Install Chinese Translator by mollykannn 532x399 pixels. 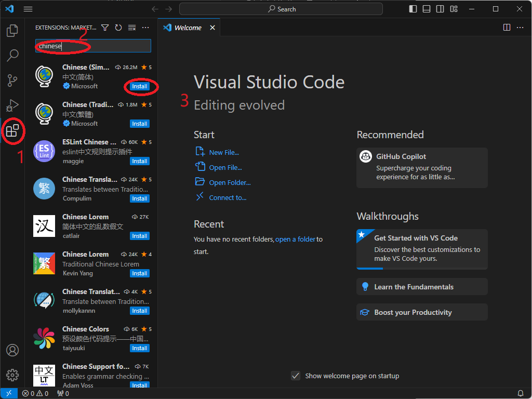click(140, 311)
